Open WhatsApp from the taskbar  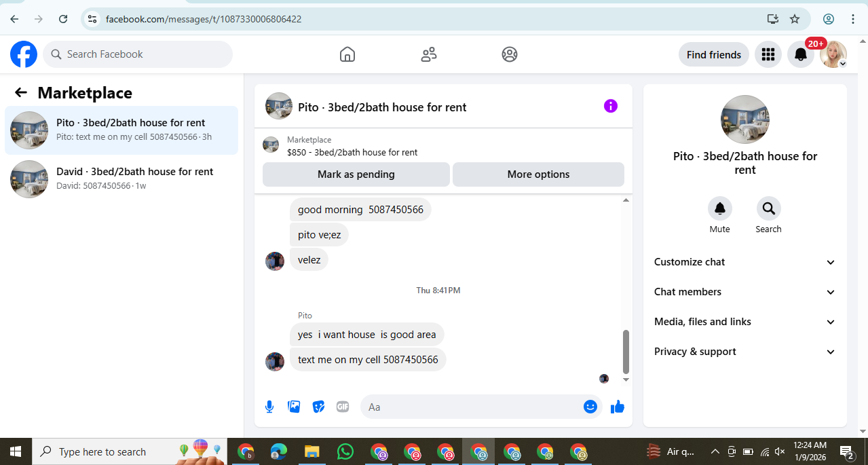pos(345,451)
